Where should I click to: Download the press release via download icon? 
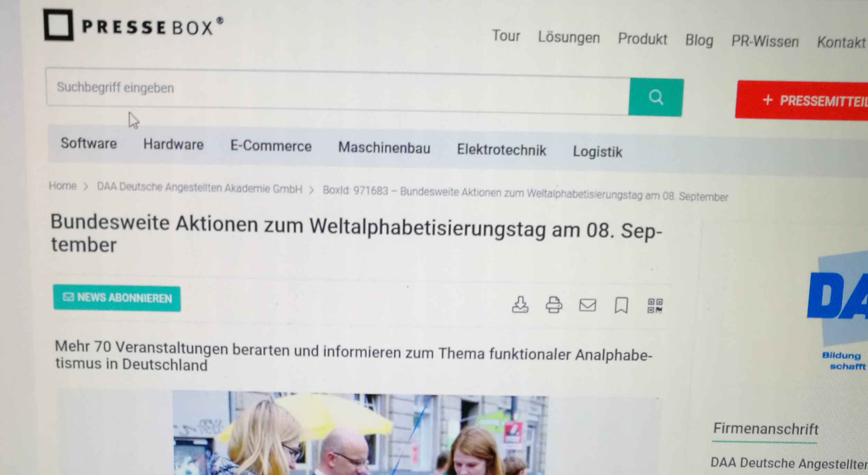[x=520, y=304]
